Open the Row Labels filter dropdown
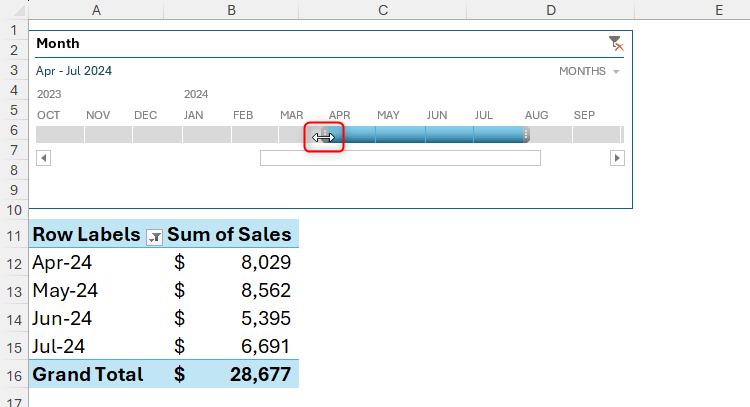The image size is (750, 407). click(154, 236)
